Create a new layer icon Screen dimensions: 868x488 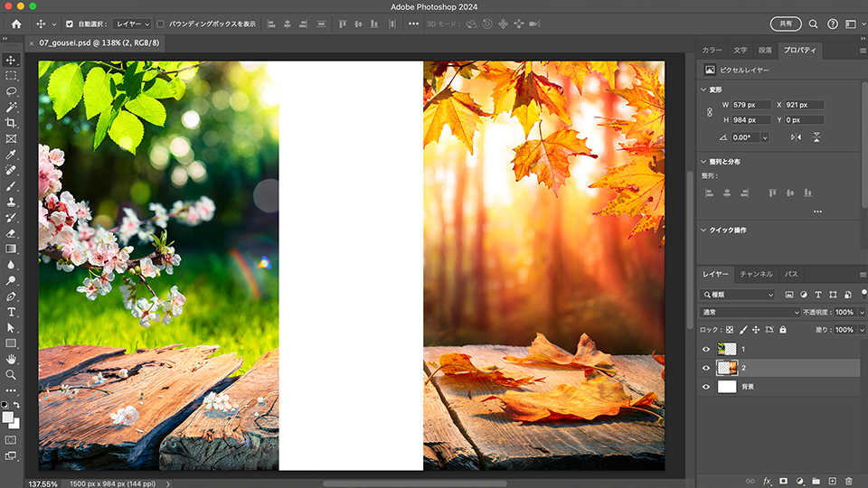(832, 481)
